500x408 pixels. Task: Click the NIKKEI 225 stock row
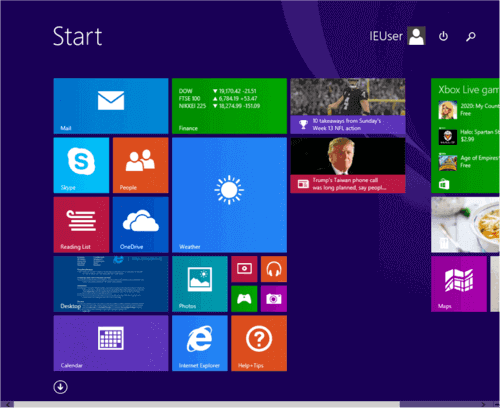coord(219,106)
